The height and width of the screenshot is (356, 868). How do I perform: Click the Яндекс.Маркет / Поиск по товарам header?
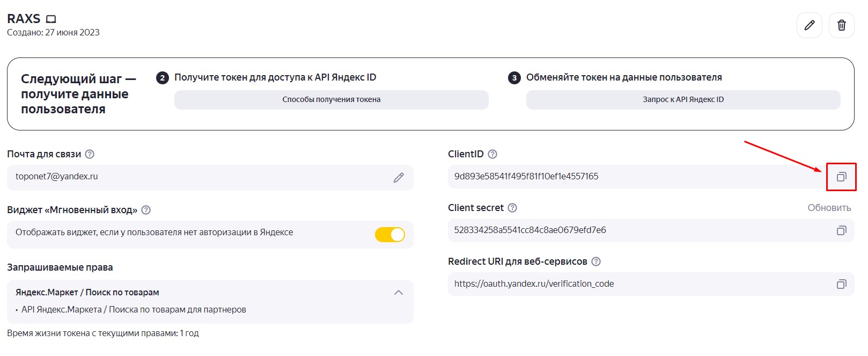coord(87,293)
